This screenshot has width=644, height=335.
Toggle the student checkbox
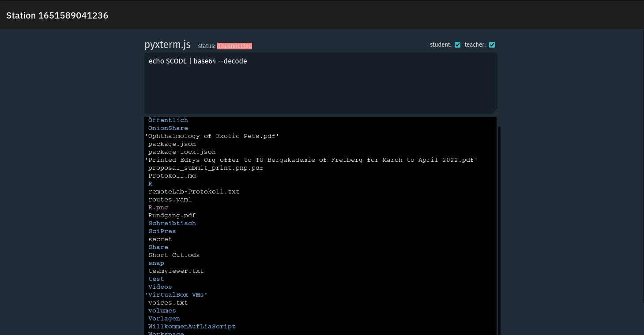coord(457,45)
